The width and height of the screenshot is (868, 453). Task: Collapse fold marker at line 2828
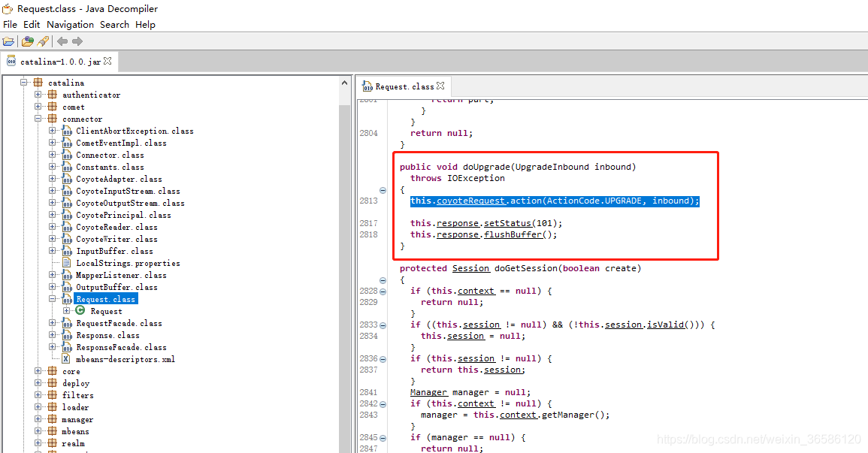tap(383, 291)
